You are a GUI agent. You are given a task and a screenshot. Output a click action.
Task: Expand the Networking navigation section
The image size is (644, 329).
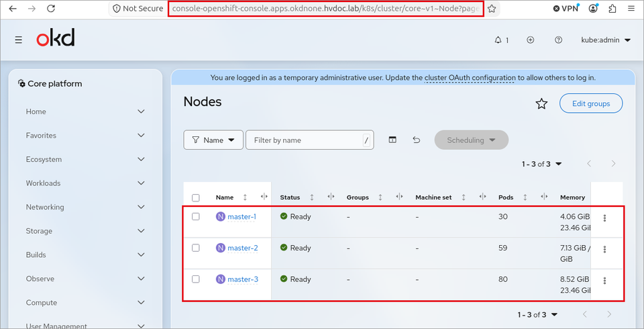(x=85, y=207)
